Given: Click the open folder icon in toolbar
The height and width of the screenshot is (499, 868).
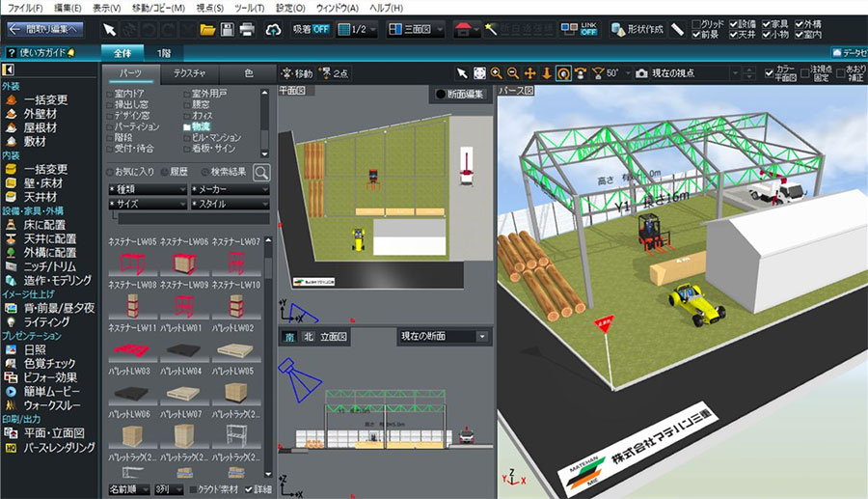Looking at the screenshot, I should 207,29.
